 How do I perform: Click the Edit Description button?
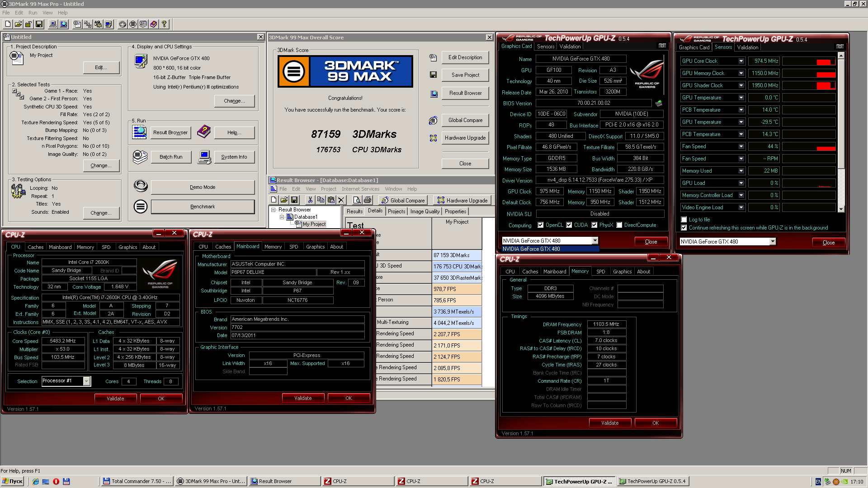(465, 57)
